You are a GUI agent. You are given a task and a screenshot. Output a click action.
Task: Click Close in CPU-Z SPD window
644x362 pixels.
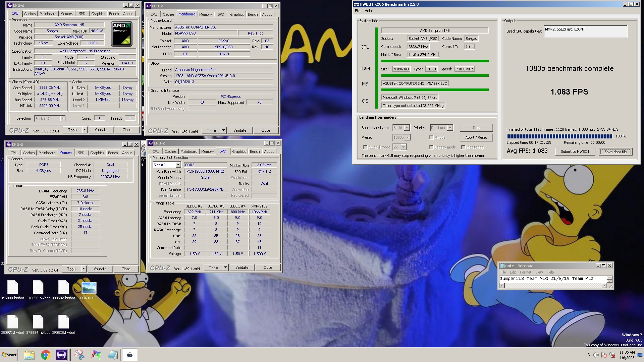click(x=268, y=267)
